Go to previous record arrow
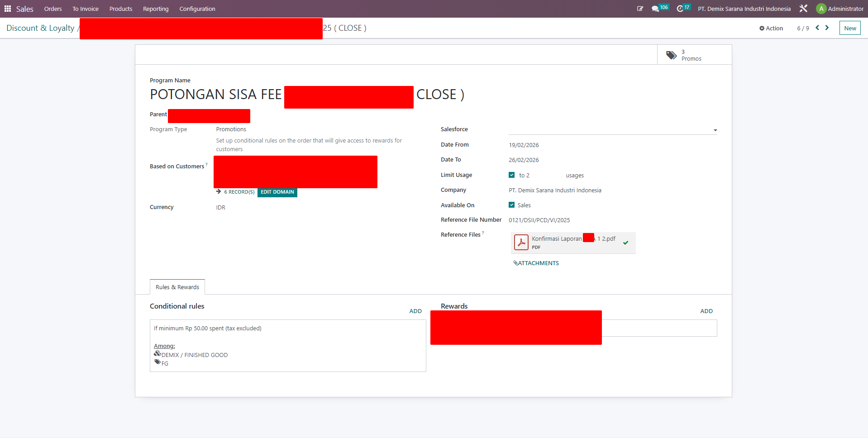The height and width of the screenshot is (438, 868). click(817, 28)
